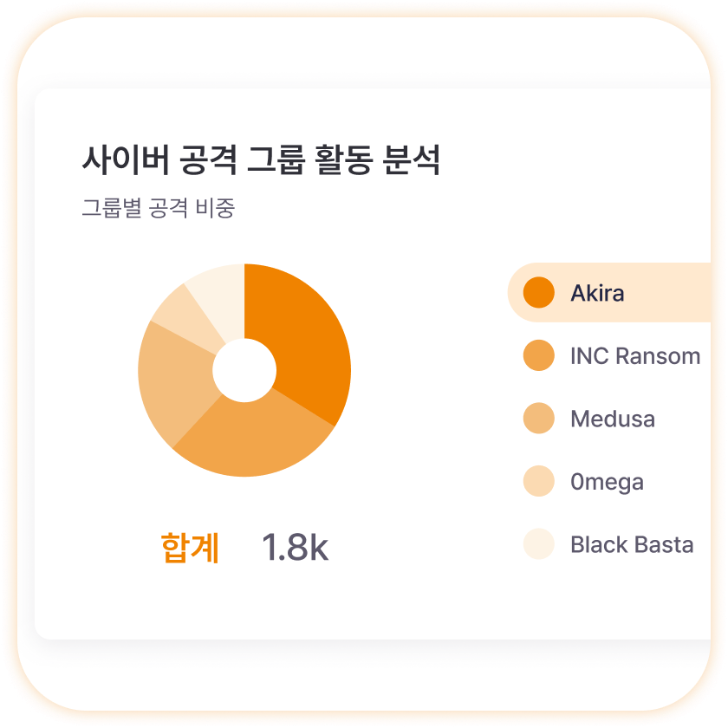Click the 사이버 공격 그룹 활동 분석 title
728x728 pixels.
[261, 161]
